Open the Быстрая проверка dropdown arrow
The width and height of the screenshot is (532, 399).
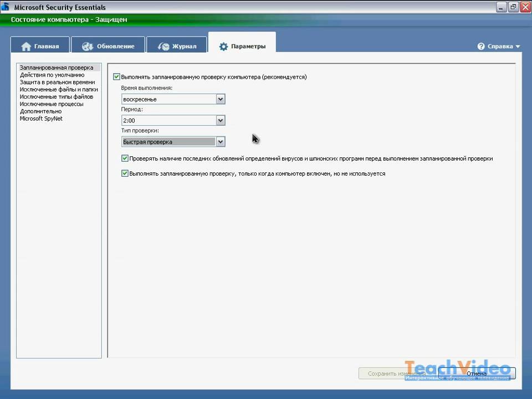221,142
